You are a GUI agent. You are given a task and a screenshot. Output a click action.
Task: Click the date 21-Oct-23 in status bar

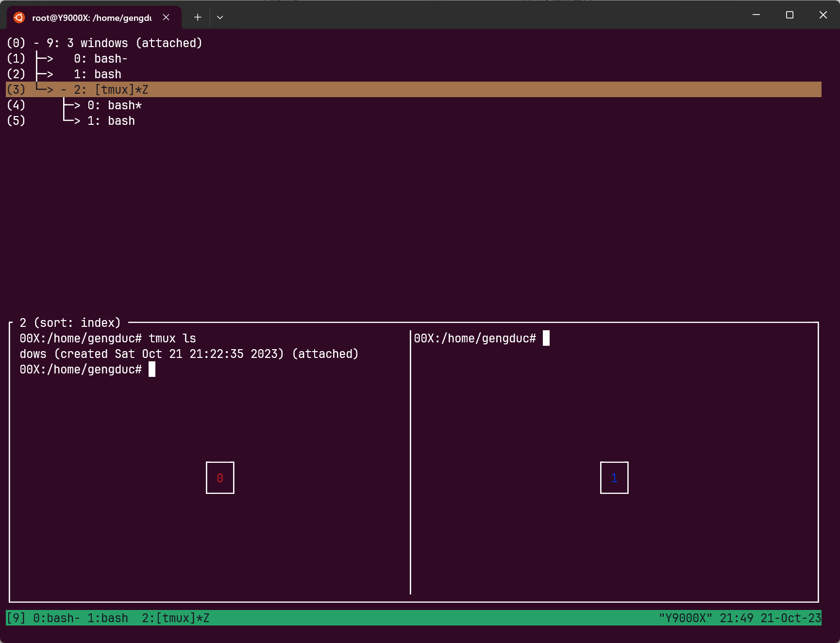[x=791, y=618]
